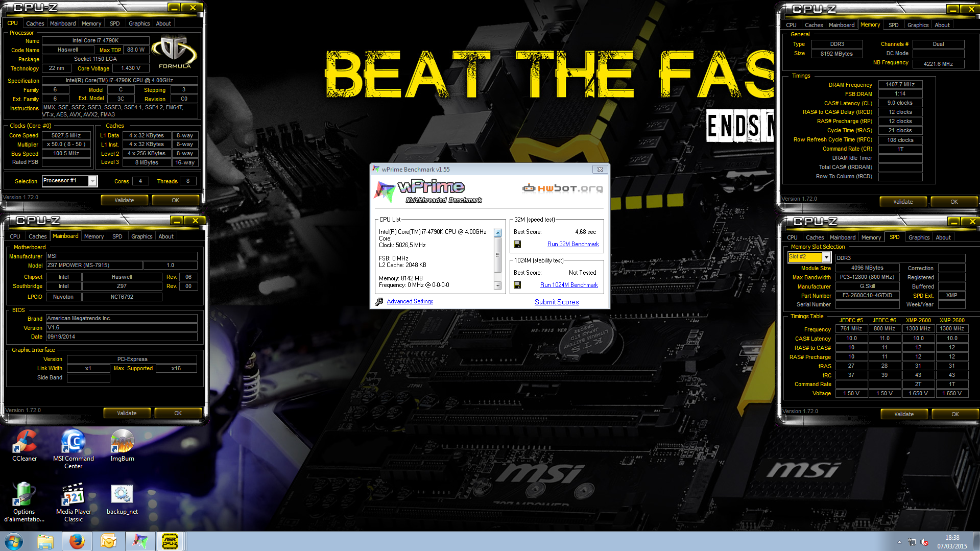The image size is (980, 551).
Task: Click Validate in CPU tab window
Action: pyautogui.click(x=124, y=200)
